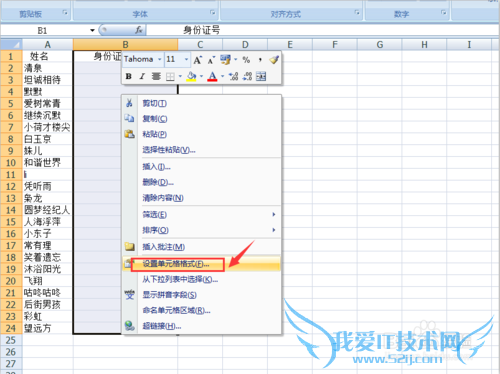Click the copy icon in context menu
The width and height of the screenshot is (500, 374).
tap(129, 118)
